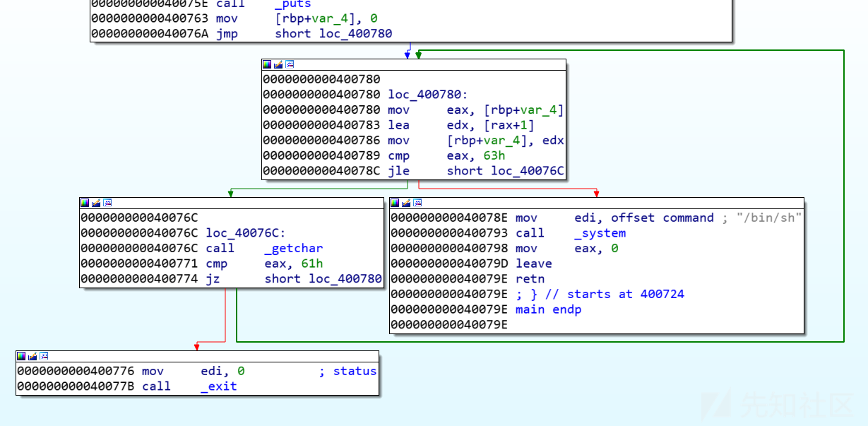Click the color palette icon on the _system block
Image resolution: width=868 pixels, height=426 pixels.
pos(396,203)
